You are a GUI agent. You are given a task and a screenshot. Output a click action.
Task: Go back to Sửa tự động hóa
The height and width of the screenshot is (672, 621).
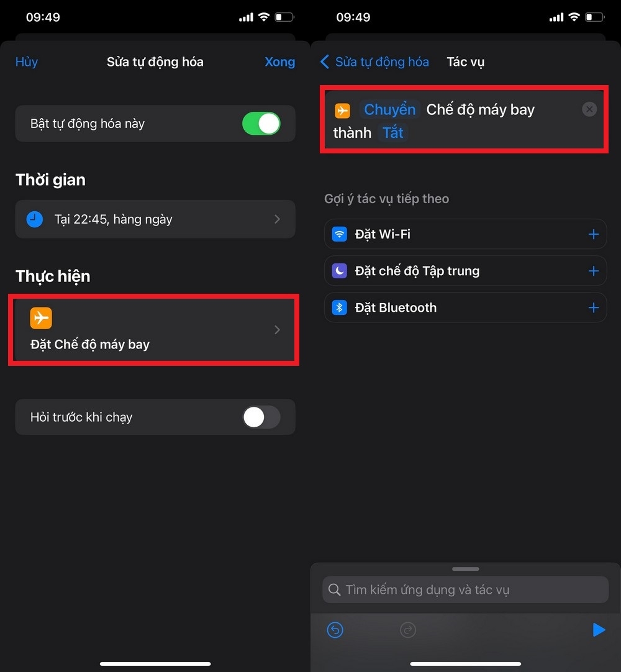point(374,61)
